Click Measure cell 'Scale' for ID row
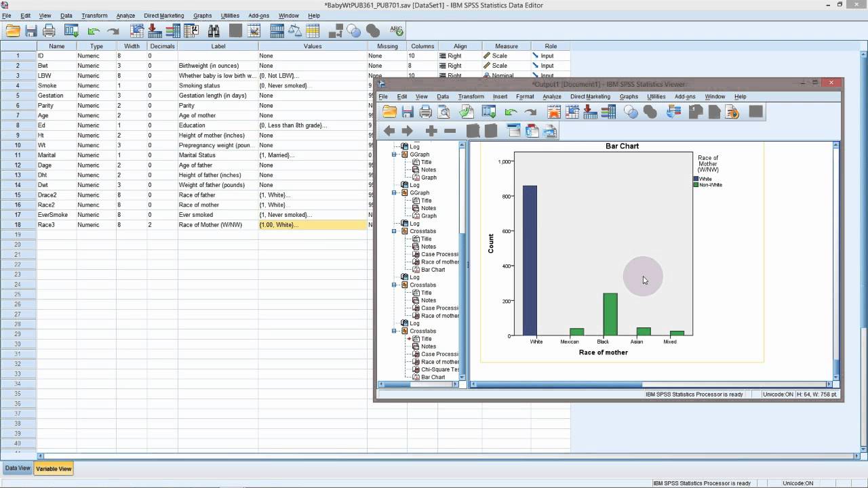The image size is (868, 488). coord(507,56)
